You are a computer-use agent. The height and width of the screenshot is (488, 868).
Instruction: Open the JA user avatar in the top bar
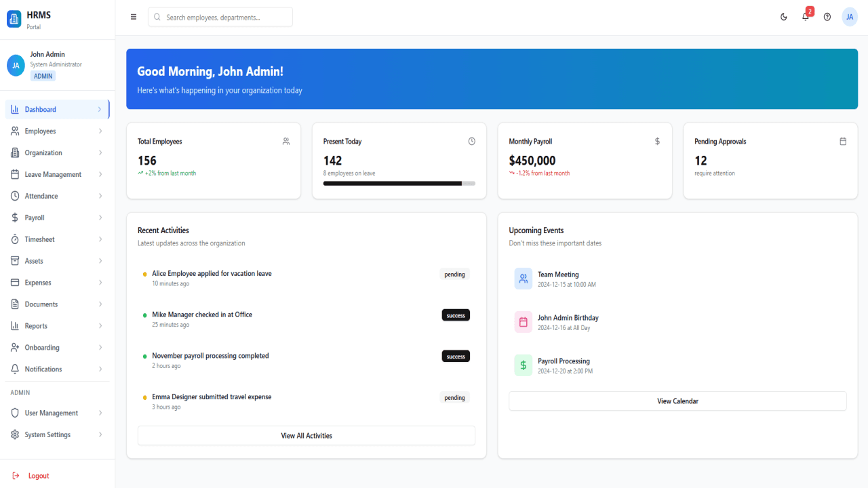click(x=850, y=17)
